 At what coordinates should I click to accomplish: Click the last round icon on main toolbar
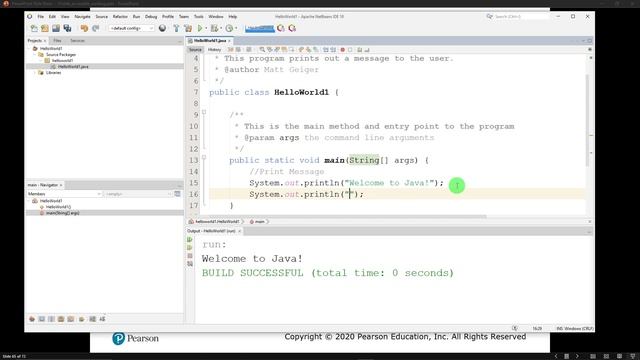292,28
